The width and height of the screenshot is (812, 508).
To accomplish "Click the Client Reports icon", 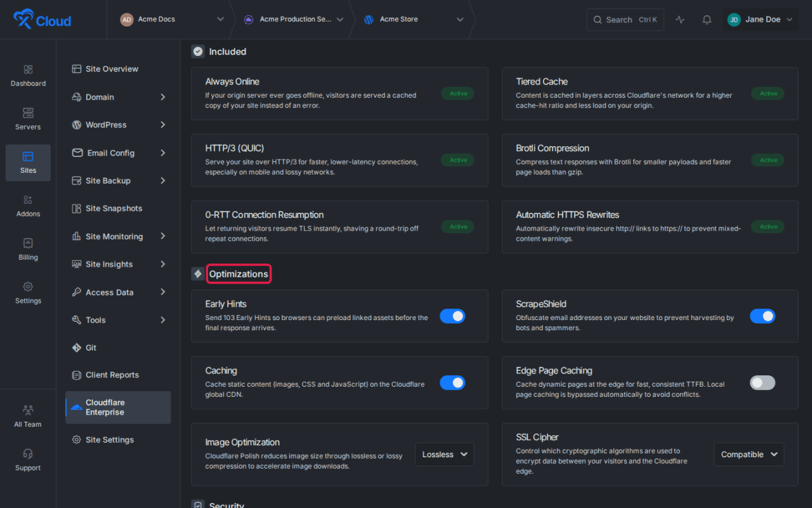I will coord(77,375).
